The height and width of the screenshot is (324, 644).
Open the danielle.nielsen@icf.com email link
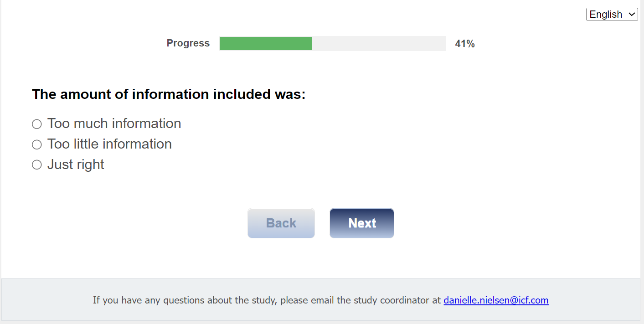pos(496,300)
